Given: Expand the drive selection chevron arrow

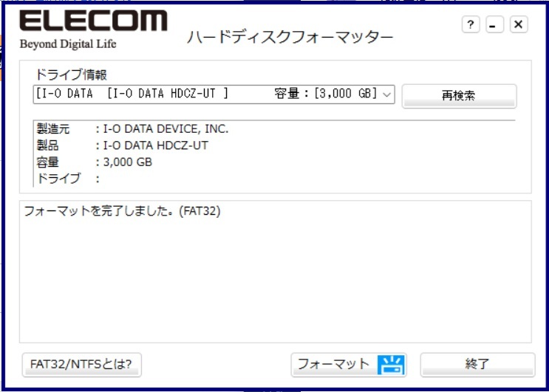Looking at the screenshot, I should [386, 94].
